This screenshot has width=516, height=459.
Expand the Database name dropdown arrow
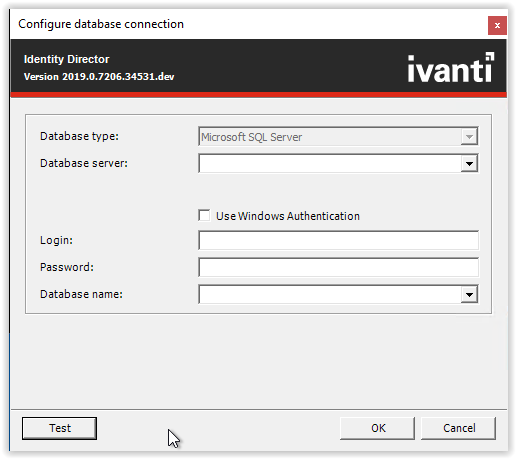point(469,294)
